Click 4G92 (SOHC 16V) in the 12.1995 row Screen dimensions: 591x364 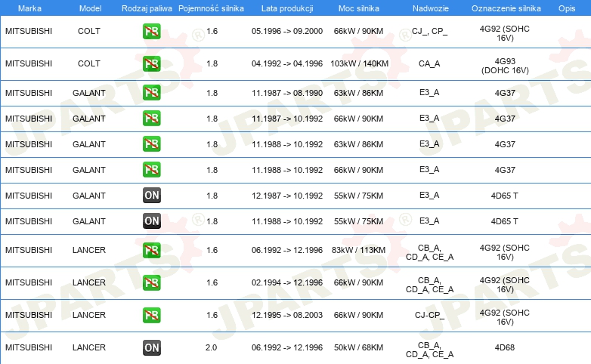pos(505,317)
